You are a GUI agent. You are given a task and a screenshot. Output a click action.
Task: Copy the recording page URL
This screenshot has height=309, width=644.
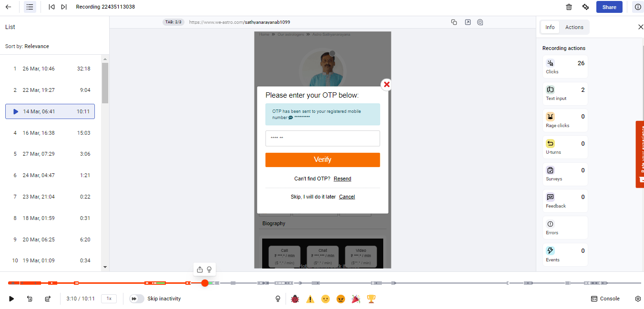[x=454, y=22]
